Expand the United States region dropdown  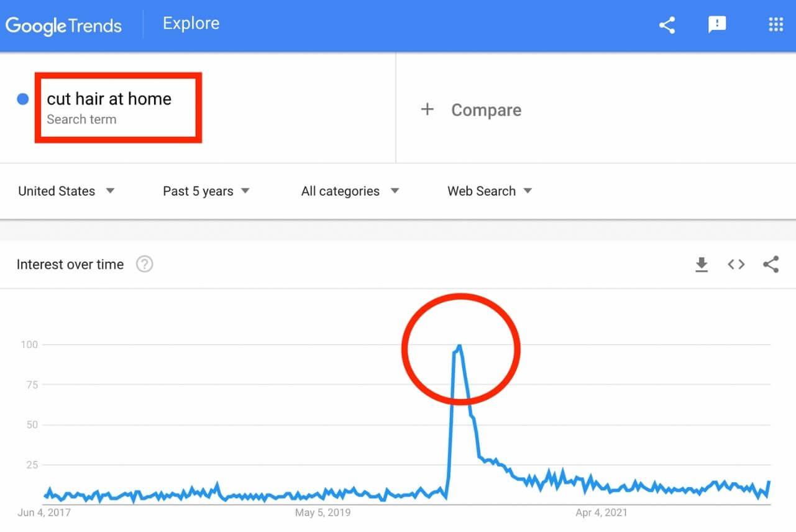coord(66,191)
